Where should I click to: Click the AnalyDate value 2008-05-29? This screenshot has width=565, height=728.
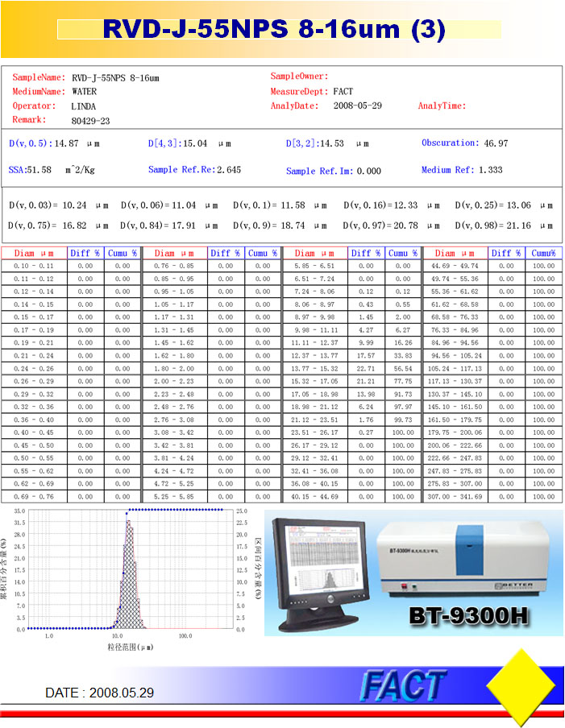[x=357, y=105]
